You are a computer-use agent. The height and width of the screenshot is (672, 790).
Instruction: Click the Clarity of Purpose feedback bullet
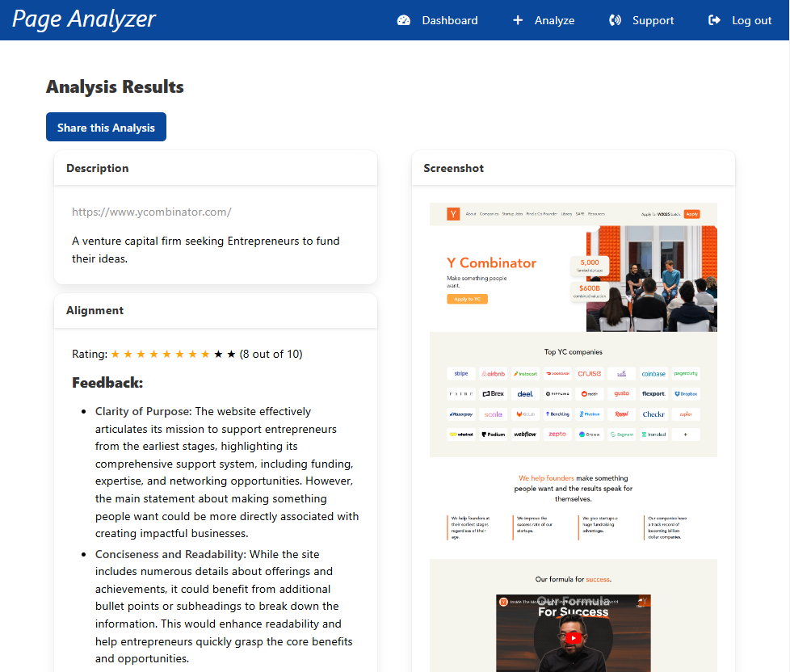coord(227,472)
